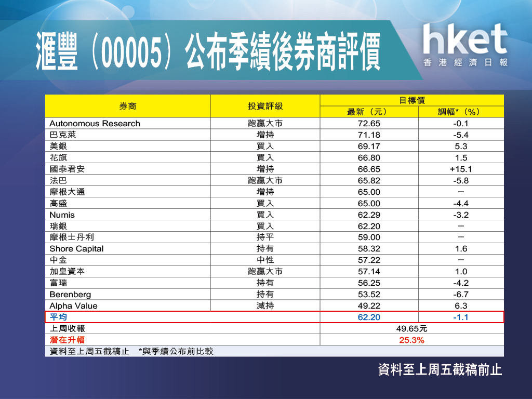Image resolution: width=532 pixels, height=399 pixels.
Task: Click the 中性 rating for 中金
Action: click(265, 260)
